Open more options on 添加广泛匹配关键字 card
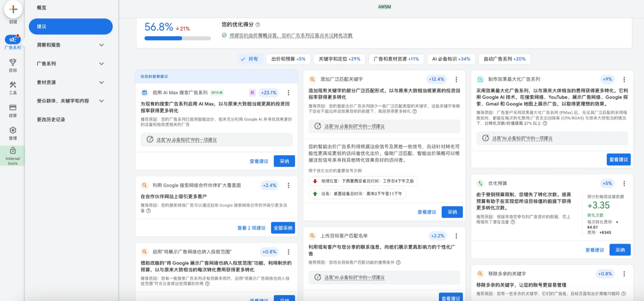The height and width of the screenshot is (301, 644). point(456,80)
